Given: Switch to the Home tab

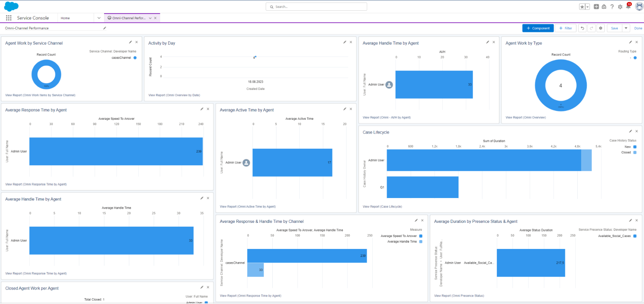Looking at the screenshot, I should [x=65, y=18].
